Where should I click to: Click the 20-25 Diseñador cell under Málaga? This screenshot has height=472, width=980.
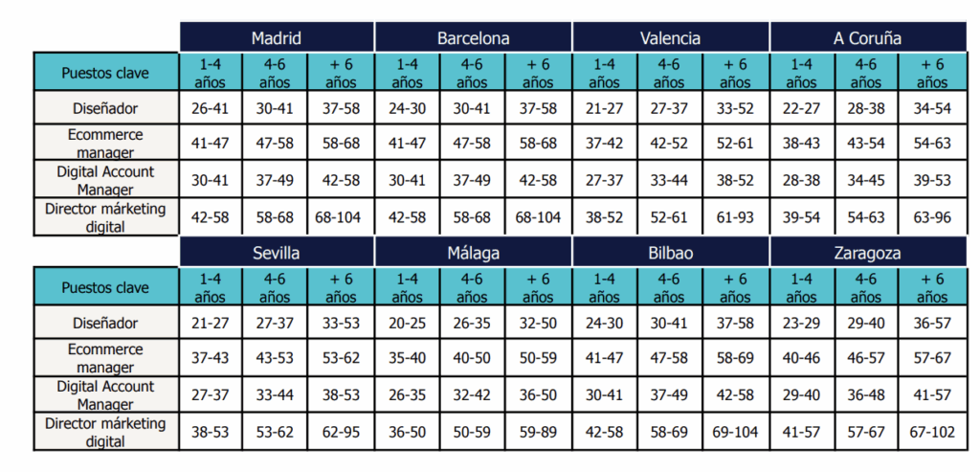click(x=407, y=324)
